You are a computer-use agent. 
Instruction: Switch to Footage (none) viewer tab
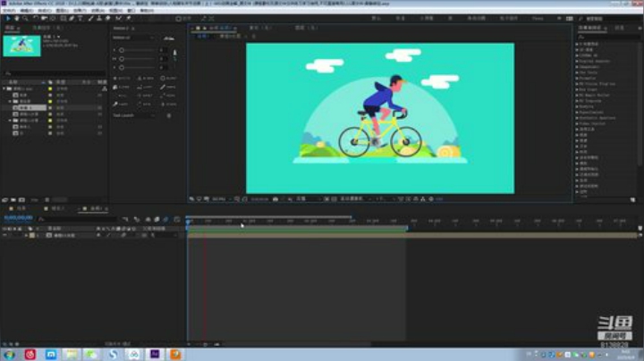click(261, 28)
